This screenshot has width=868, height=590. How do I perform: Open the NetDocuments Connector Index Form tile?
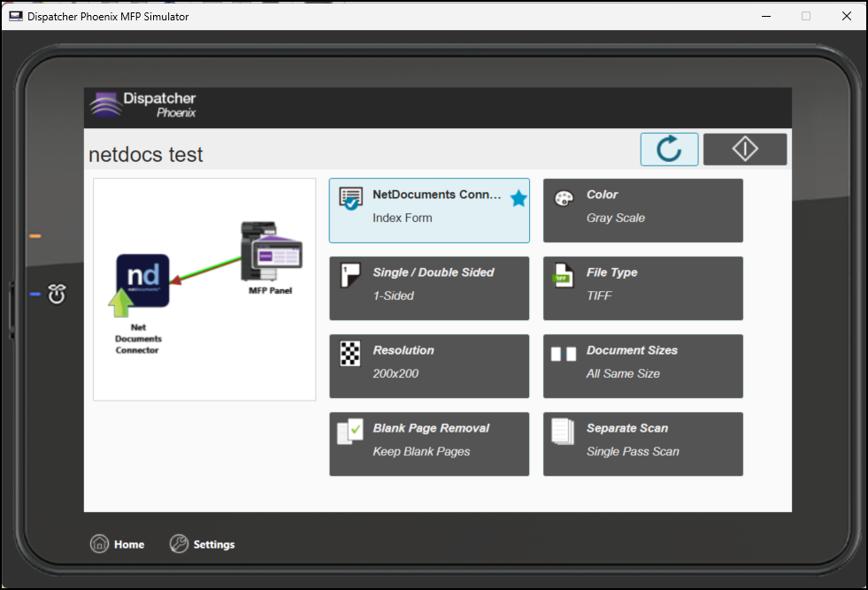coord(429,211)
